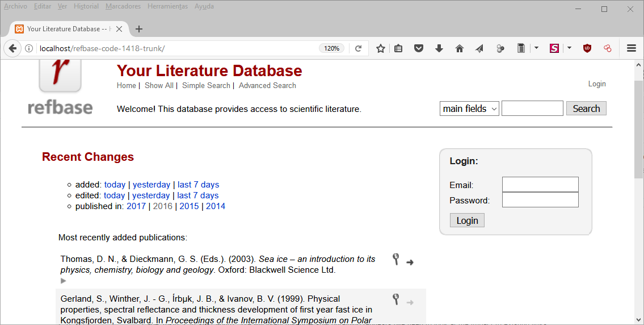
Task: Open the Marcadores menu
Action: (123, 6)
